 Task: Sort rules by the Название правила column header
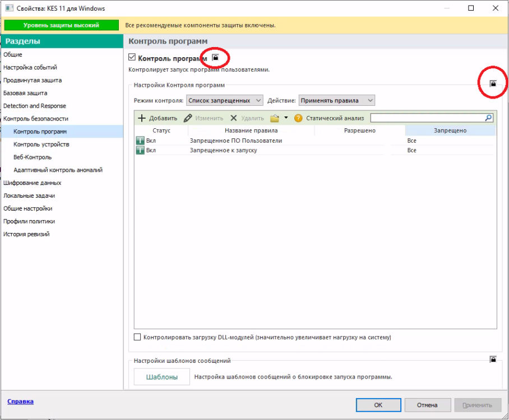point(249,130)
